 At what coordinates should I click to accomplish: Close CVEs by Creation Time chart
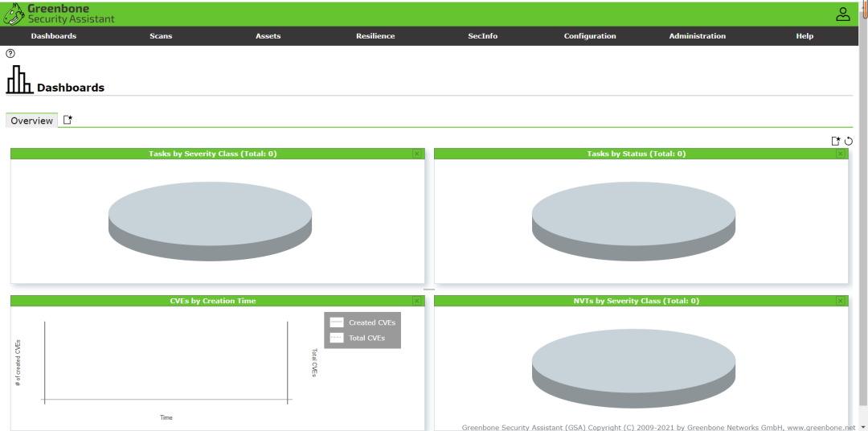pos(417,301)
